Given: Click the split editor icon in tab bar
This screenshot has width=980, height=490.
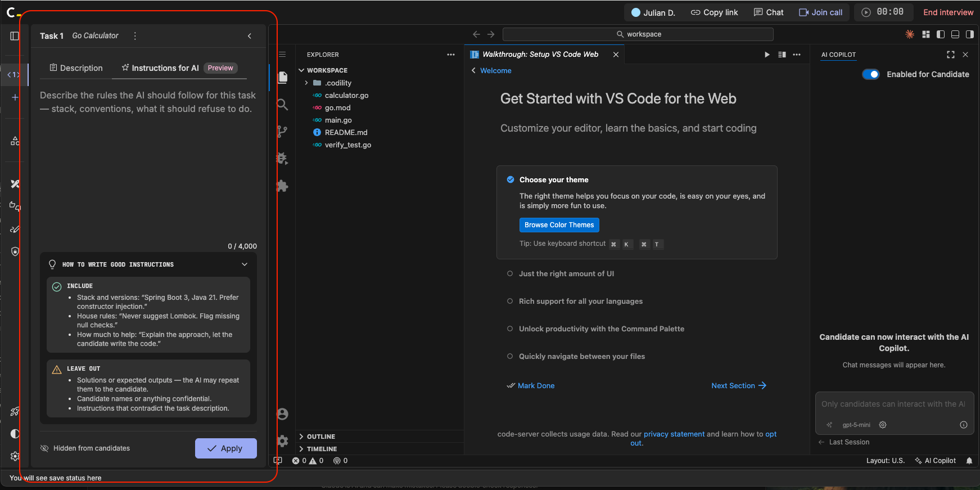Looking at the screenshot, I should 782,55.
